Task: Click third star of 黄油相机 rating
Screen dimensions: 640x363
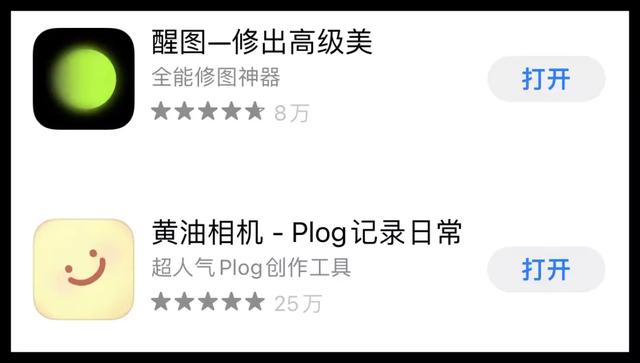Action: coord(208,302)
